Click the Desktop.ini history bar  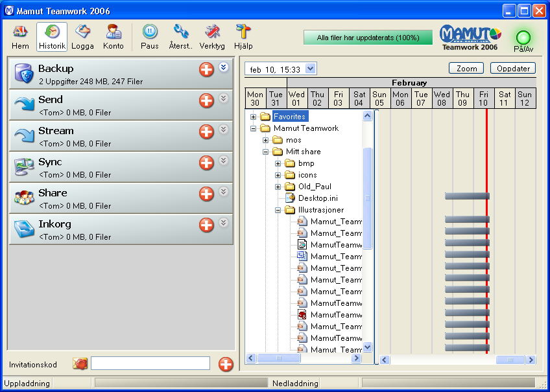pyautogui.click(x=467, y=196)
